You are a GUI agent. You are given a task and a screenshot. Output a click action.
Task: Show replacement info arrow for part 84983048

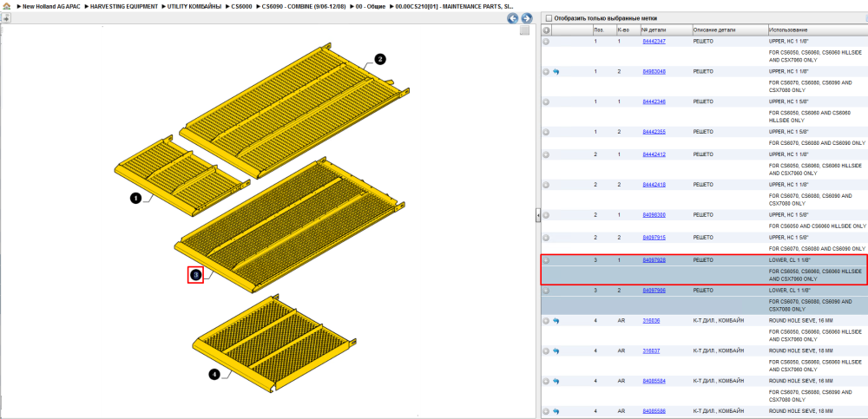click(x=556, y=71)
